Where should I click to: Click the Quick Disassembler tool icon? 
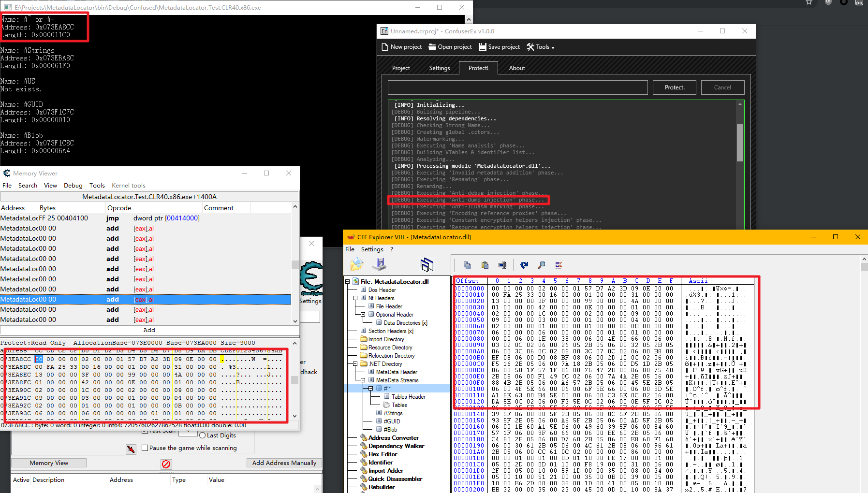363,479
